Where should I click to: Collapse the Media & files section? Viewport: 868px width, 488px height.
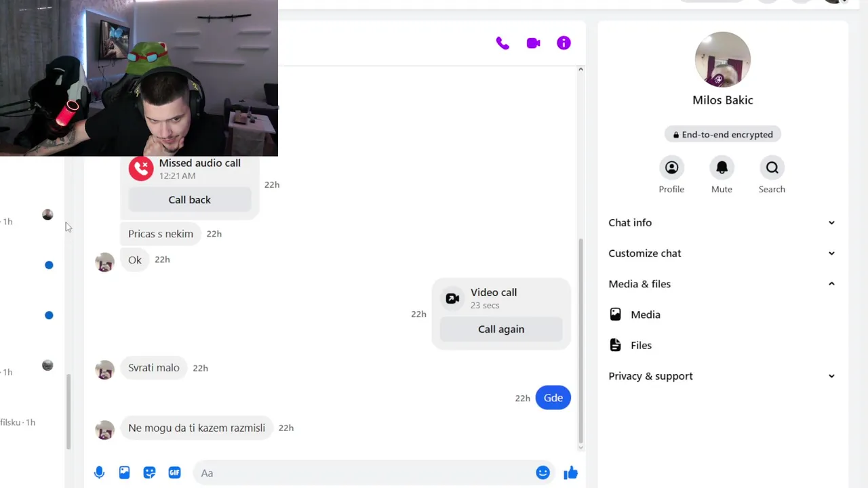(x=722, y=284)
